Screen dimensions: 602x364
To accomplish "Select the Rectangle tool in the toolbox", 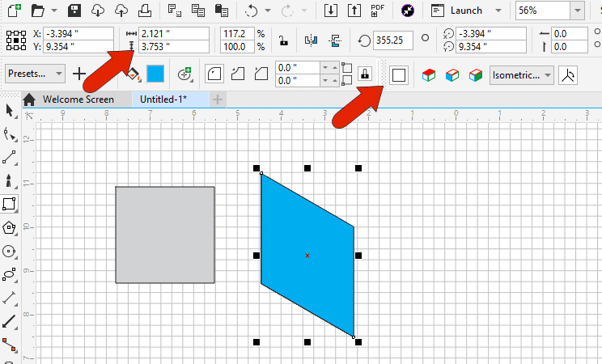I will point(10,204).
